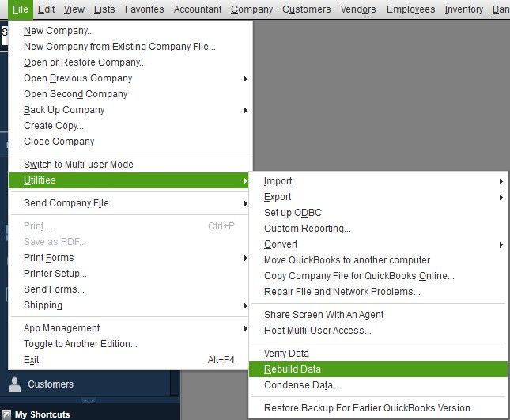510x420 pixels.
Task: Select New Company menu item
Action: (x=59, y=31)
